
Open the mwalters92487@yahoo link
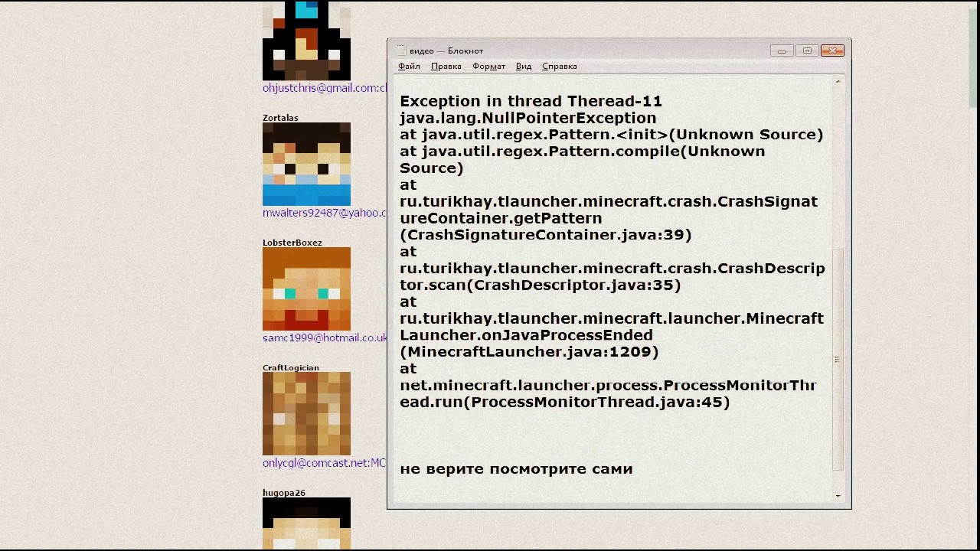[325, 213]
